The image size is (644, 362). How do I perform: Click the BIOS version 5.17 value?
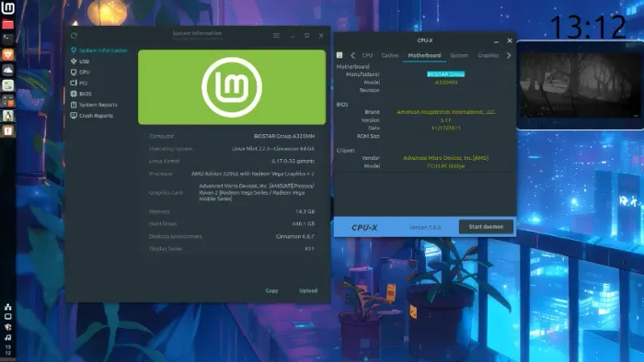[445, 120]
